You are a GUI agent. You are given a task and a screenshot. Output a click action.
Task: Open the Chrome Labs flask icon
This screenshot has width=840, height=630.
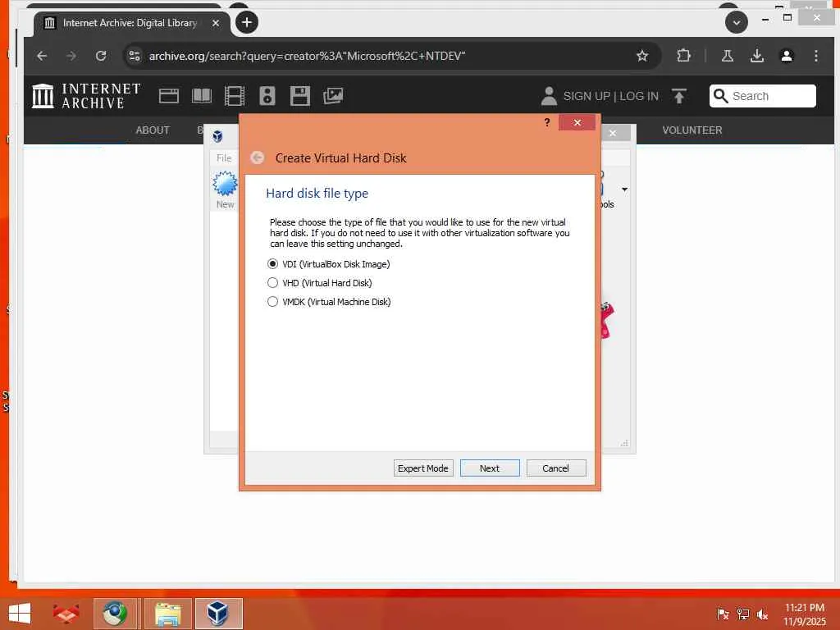click(x=728, y=56)
